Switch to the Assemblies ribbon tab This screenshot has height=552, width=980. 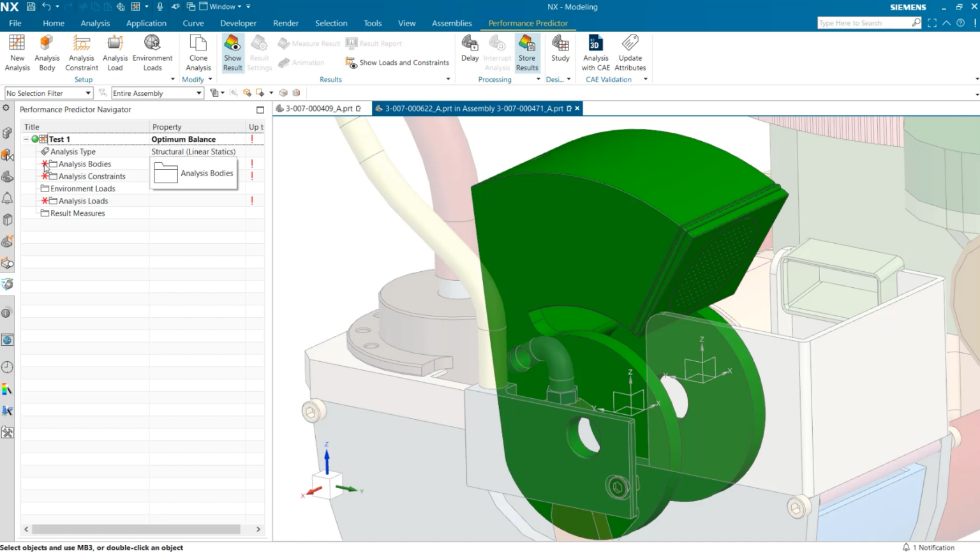click(x=452, y=23)
